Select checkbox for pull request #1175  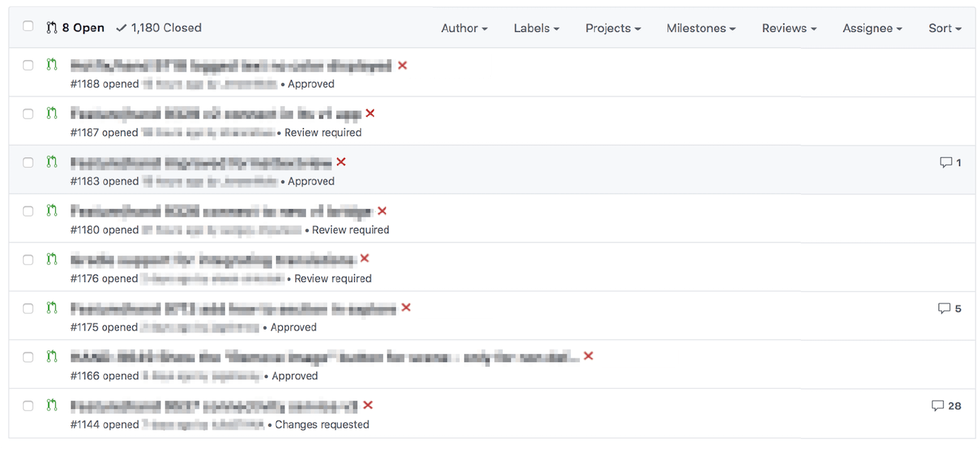point(28,309)
